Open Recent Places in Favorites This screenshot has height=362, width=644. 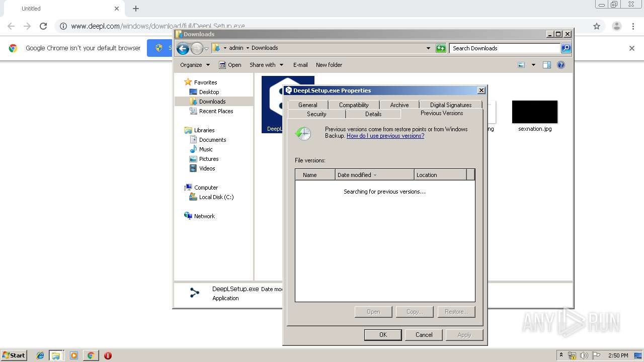(x=216, y=111)
